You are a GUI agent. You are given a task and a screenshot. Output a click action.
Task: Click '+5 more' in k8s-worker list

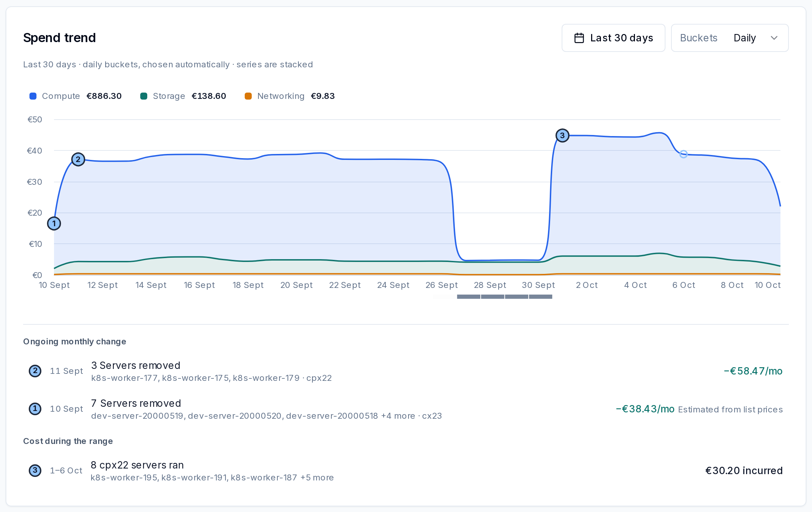pyautogui.click(x=317, y=478)
